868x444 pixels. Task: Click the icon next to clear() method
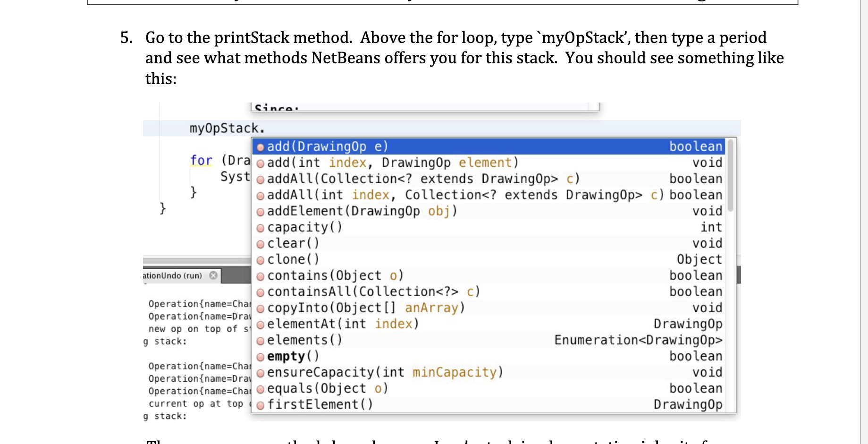[261, 243]
